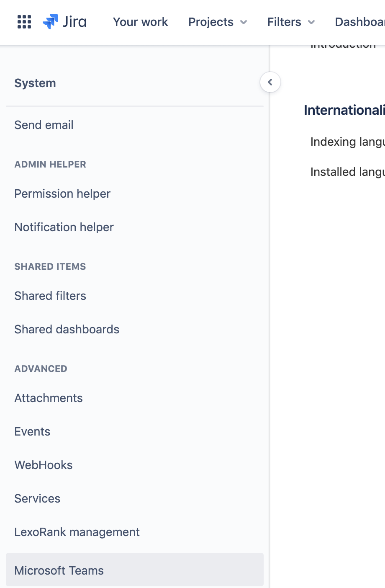Viewport: 385px width, 588px height.
Task: Open the Permission helper
Action: pos(62,193)
